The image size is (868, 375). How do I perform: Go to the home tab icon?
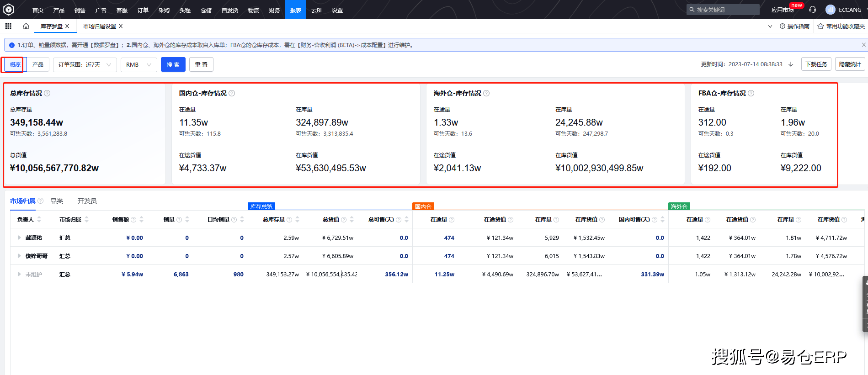pos(26,26)
